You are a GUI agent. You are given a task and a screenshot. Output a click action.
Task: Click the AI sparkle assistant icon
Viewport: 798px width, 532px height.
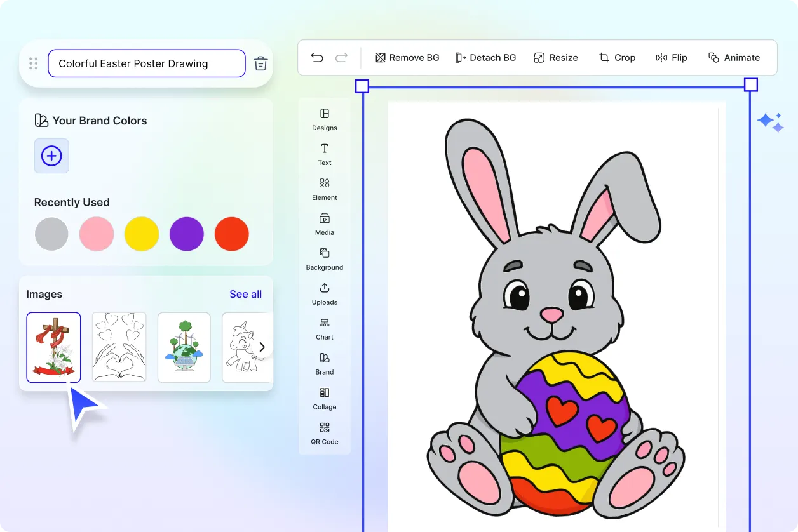point(770,122)
